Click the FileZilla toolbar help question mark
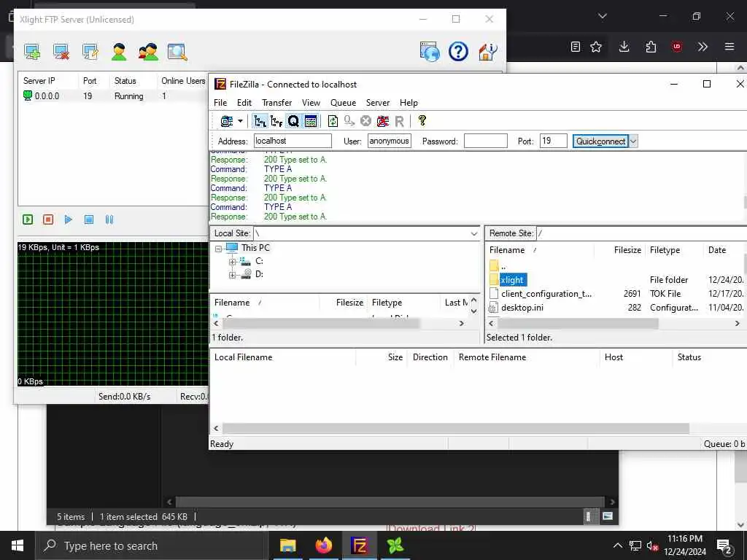 click(422, 120)
